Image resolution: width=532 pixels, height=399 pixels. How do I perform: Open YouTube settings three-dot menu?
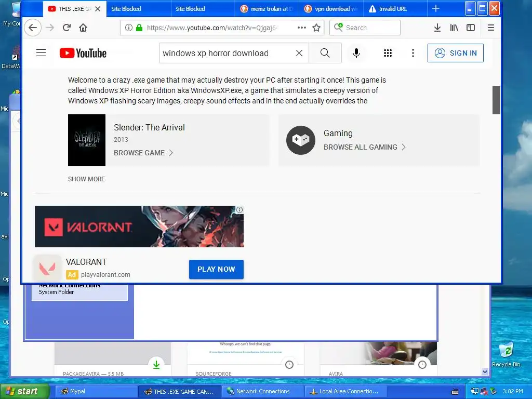tap(413, 53)
